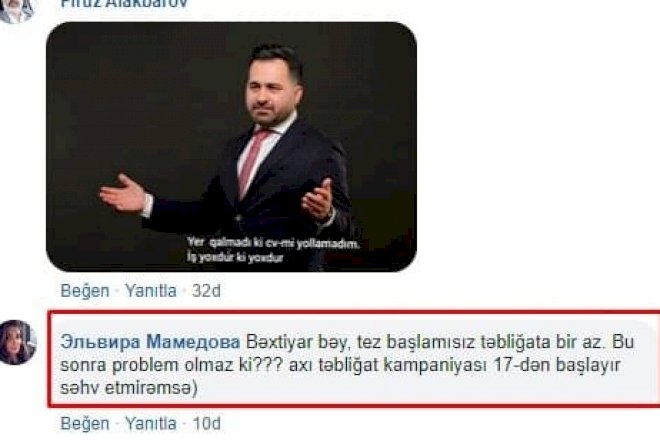Click '17-dən' in the comment text

click(x=522, y=365)
